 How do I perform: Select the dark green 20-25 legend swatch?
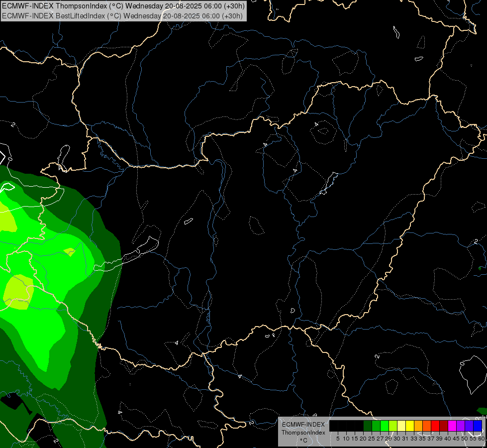368,426
